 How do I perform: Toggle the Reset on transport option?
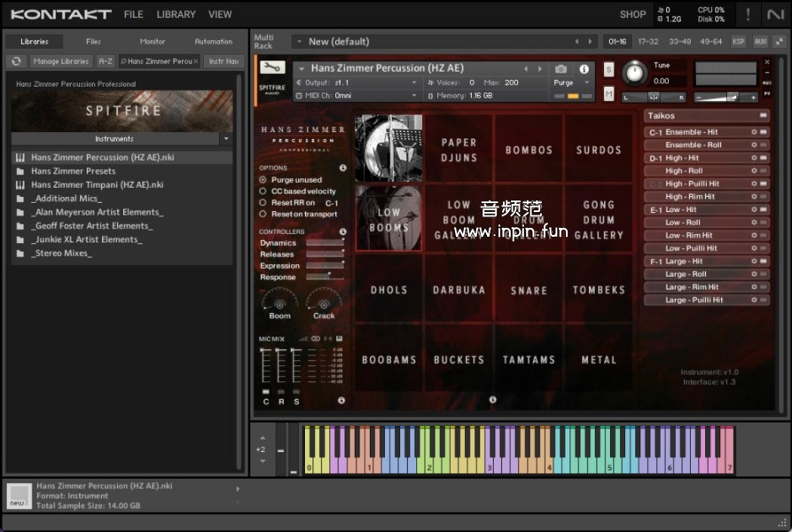click(263, 215)
